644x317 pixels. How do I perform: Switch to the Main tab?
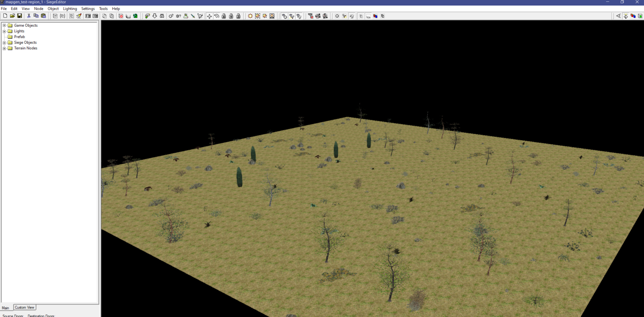tap(6, 308)
